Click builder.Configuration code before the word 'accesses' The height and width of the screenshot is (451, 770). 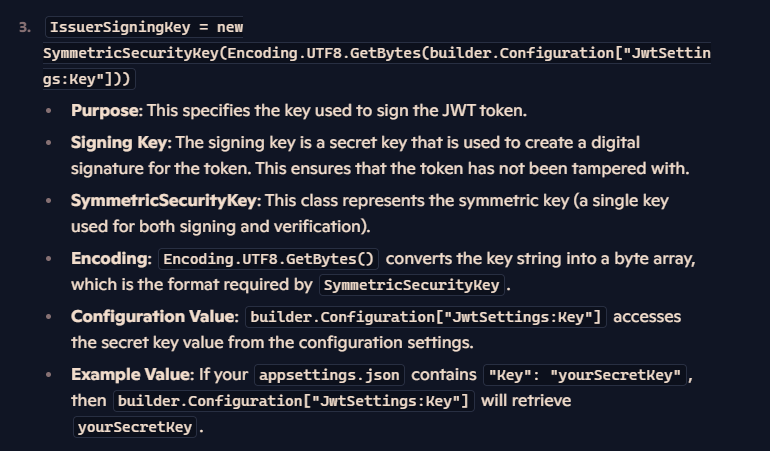tap(426, 317)
